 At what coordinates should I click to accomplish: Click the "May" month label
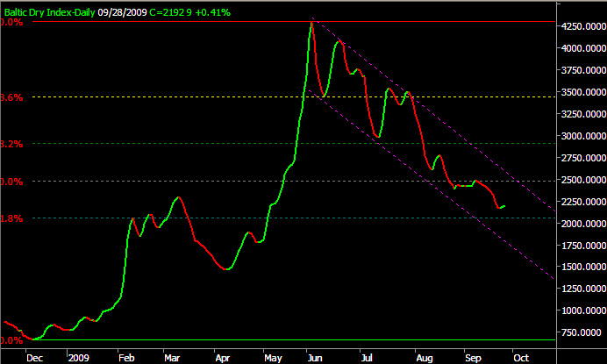click(273, 358)
